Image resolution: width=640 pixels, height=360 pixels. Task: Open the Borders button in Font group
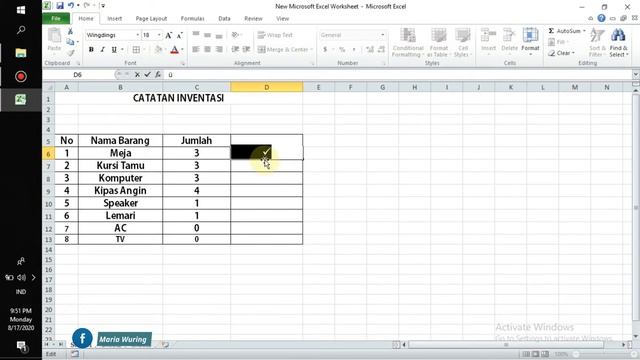pos(136,49)
